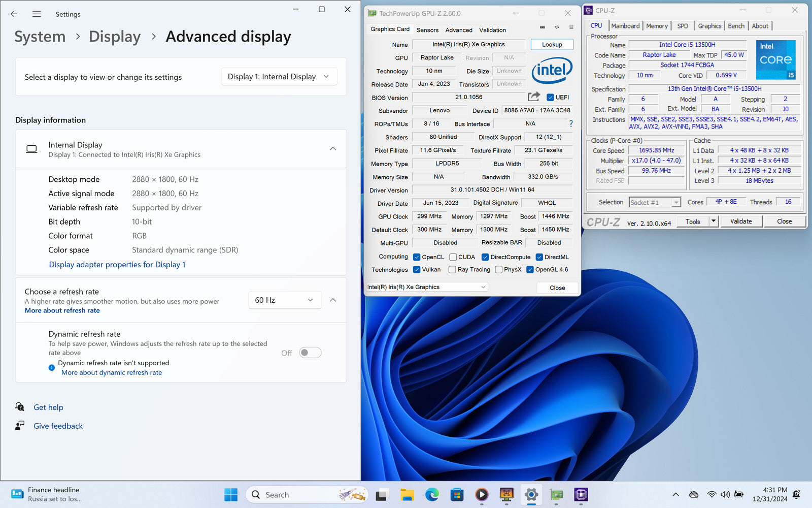The width and height of the screenshot is (812, 508).
Task: Collapse the Internal Display information section
Action: (x=333, y=149)
